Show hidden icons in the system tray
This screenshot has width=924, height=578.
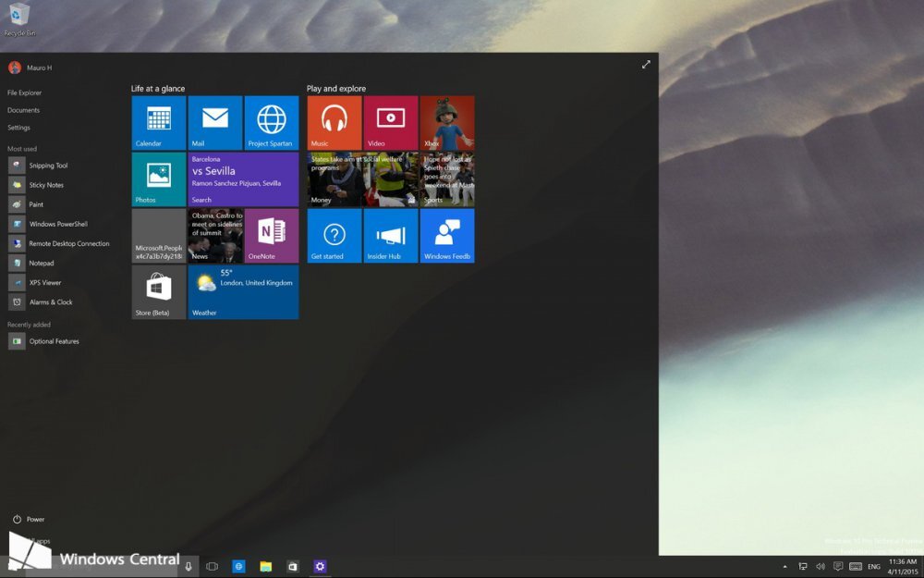coord(784,565)
